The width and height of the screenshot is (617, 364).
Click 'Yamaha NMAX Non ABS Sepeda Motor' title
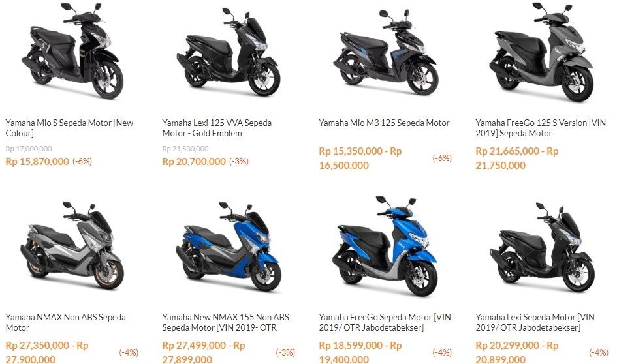(x=66, y=322)
